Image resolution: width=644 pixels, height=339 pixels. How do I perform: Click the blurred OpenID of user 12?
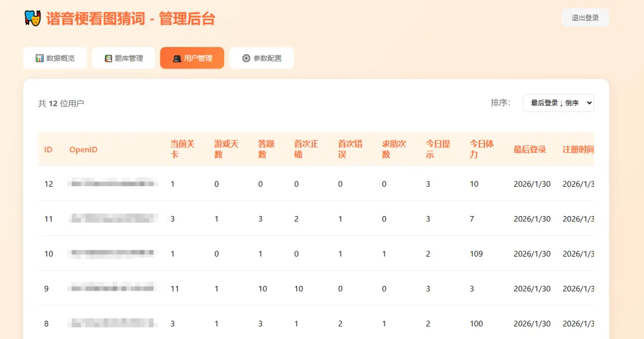pyautogui.click(x=113, y=183)
